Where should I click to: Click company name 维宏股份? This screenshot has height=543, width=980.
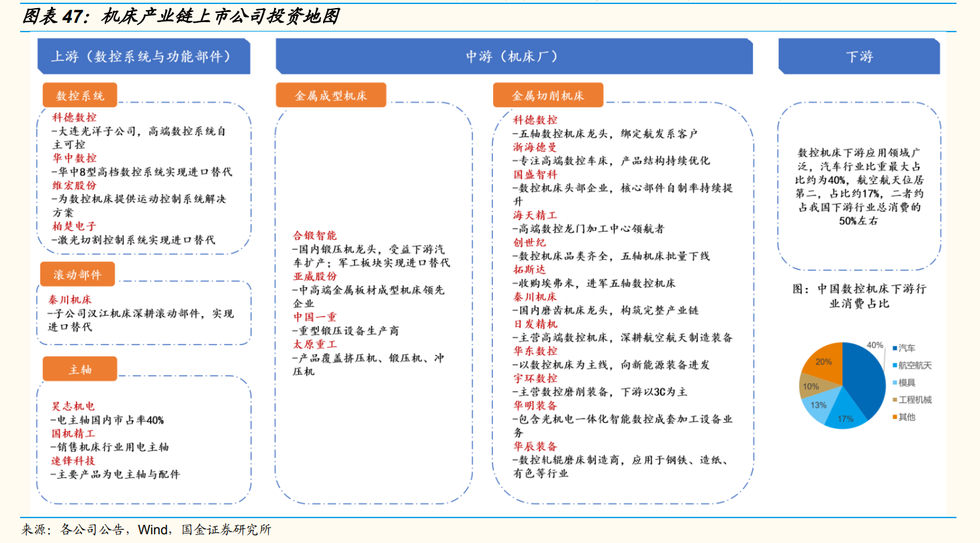coord(75,185)
